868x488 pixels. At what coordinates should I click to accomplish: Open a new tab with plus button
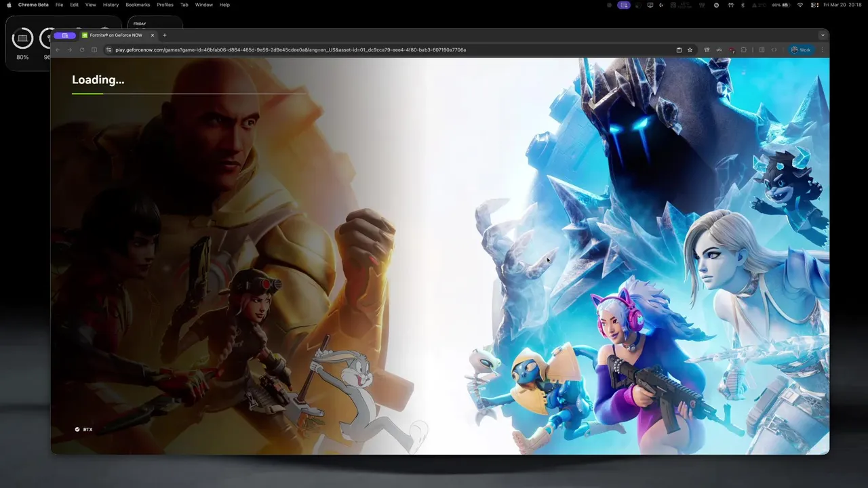164,35
